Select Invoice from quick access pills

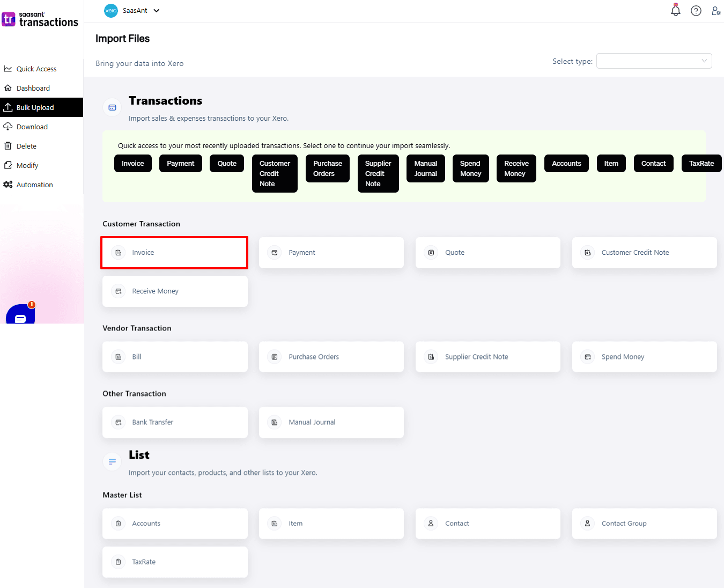tap(132, 163)
